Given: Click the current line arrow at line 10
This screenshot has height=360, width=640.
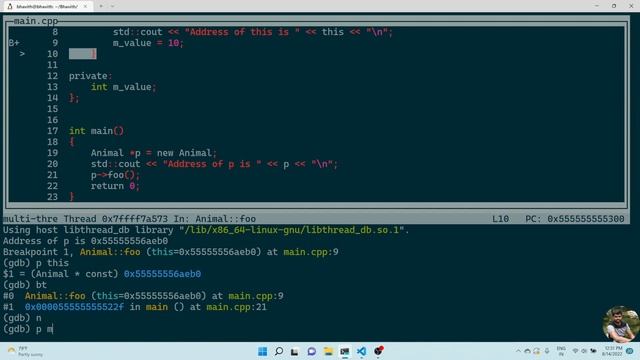Looking at the screenshot, I should pos(22,54).
